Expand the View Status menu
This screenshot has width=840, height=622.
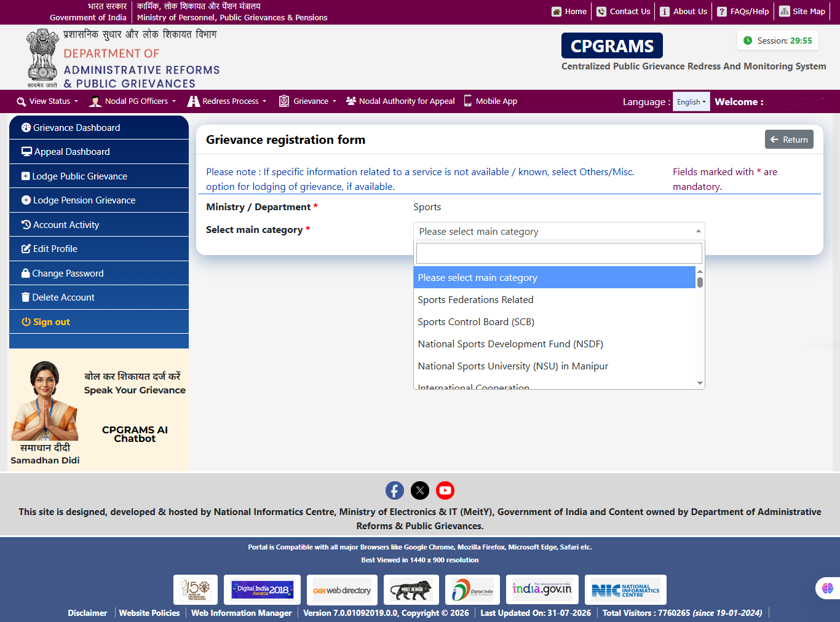[48, 101]
